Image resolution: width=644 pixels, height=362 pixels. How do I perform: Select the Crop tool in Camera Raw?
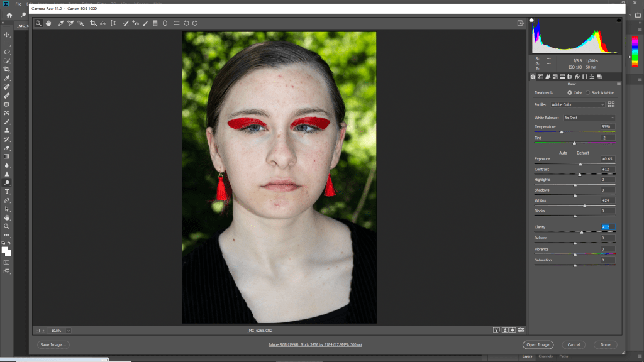click(93, 23)
